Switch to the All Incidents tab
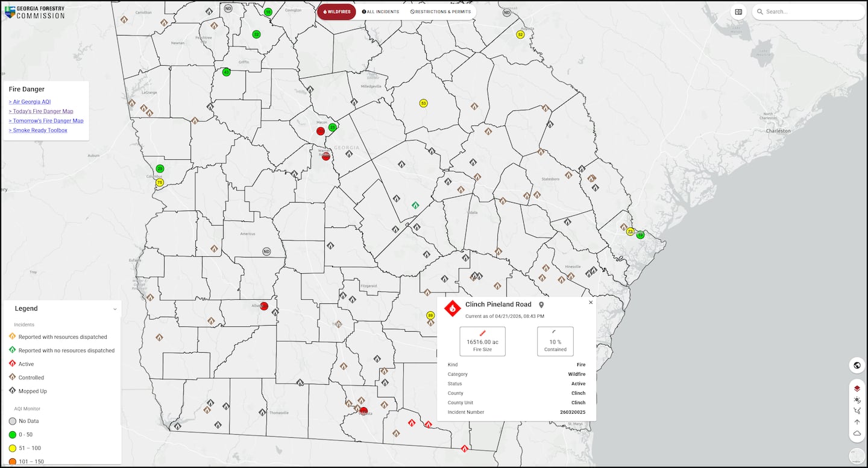This screenshot has width=868, height=468. [380, 11]
